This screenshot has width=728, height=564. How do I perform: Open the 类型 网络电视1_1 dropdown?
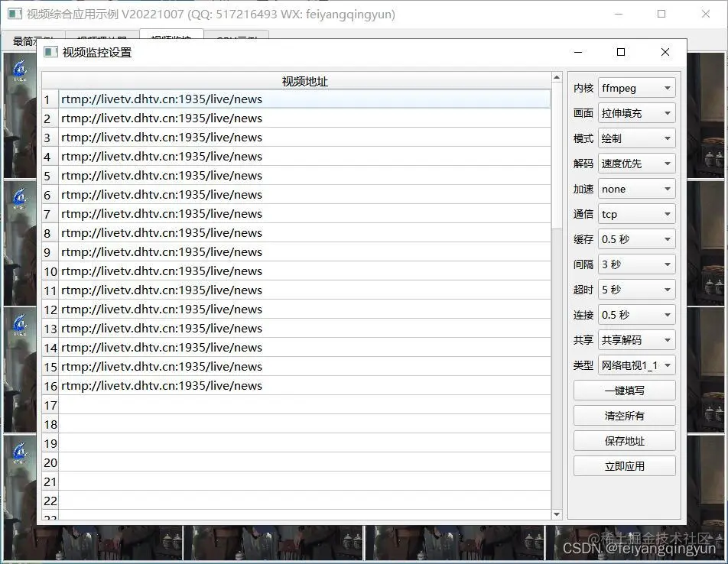coord(636,365)
